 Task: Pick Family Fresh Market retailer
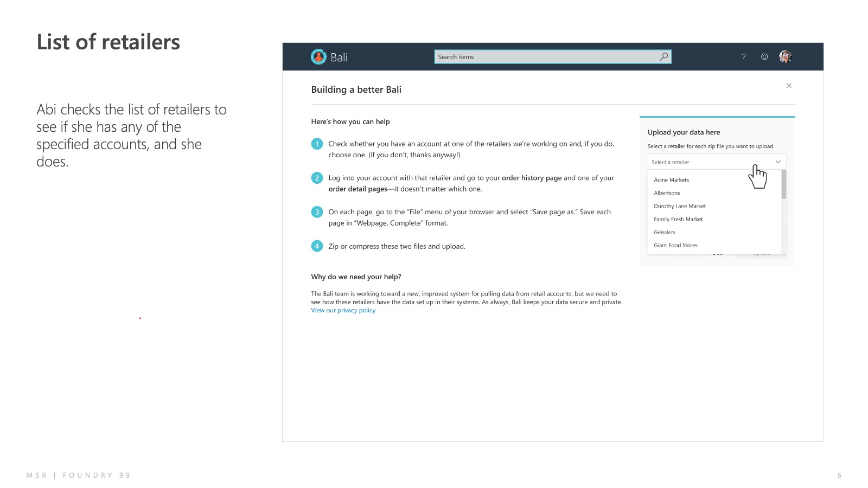click(x=678, y=219)
